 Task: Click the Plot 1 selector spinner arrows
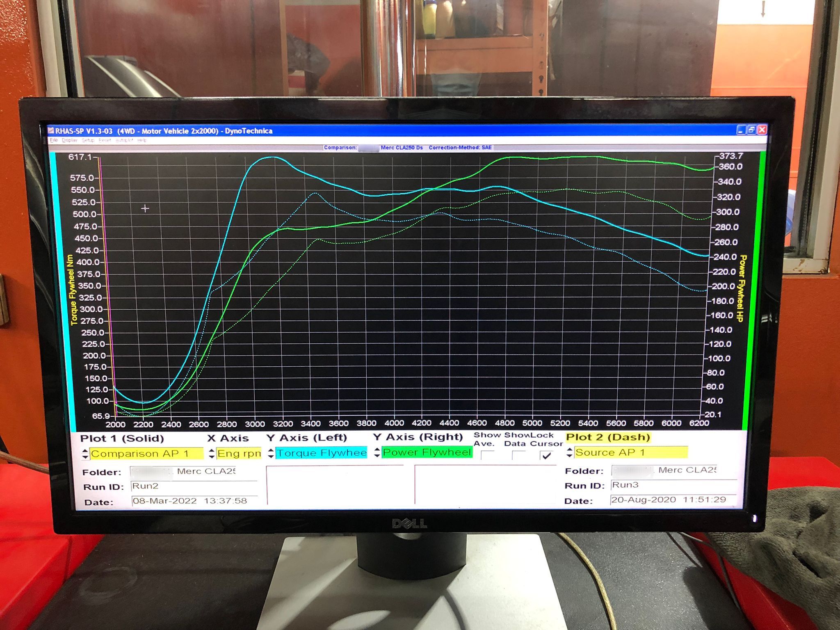click(x=85, y=454)
